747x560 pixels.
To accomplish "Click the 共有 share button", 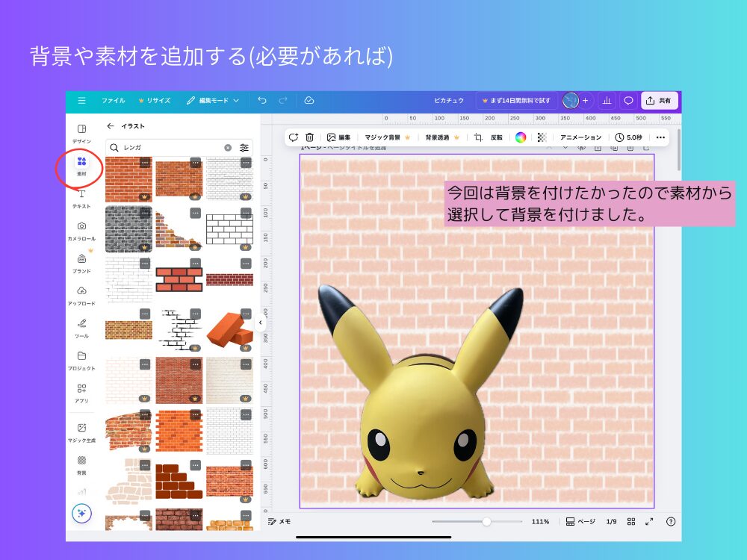I will tap(659, 100).
